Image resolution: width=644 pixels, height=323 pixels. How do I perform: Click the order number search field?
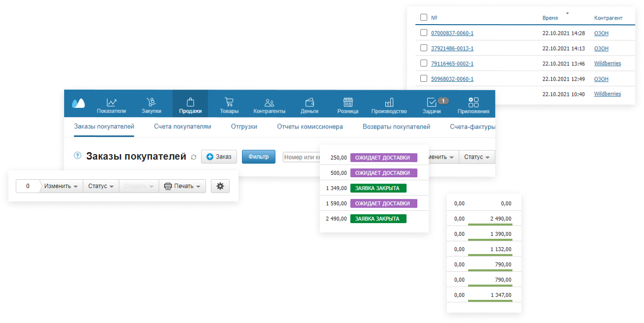pyautogui.click(x=302, y=157)
